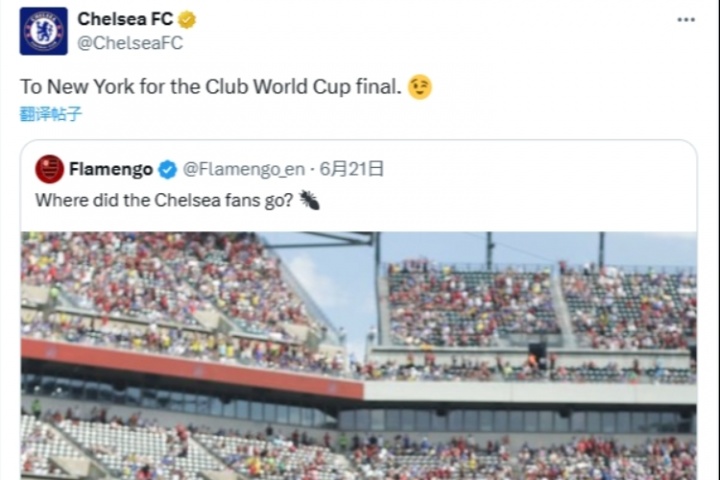Viewport: 720px width, 480px height.
Task: Click the "To New York" post text
Action: pos(211,88)
